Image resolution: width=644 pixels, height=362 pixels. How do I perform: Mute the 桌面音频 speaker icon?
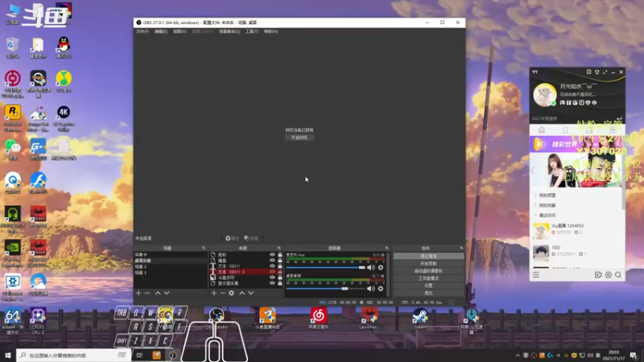(x=371, y=289)
